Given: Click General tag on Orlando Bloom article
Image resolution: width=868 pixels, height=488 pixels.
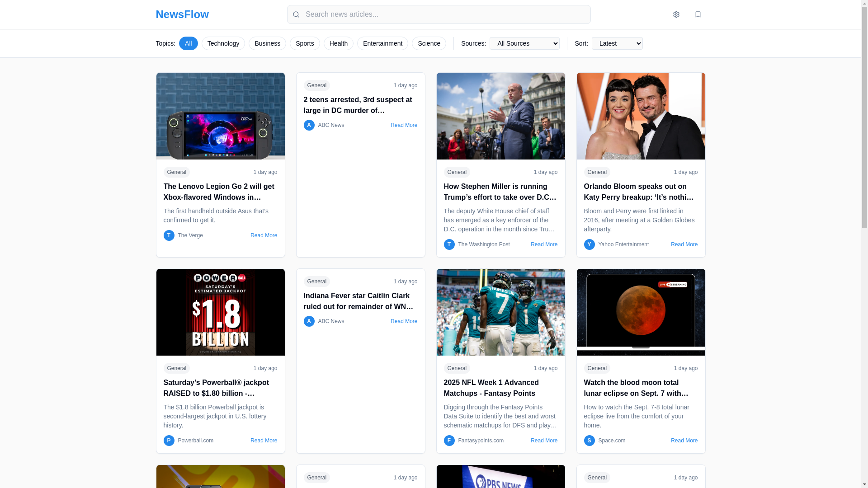Looking at the screenshot, I should 597,172.
